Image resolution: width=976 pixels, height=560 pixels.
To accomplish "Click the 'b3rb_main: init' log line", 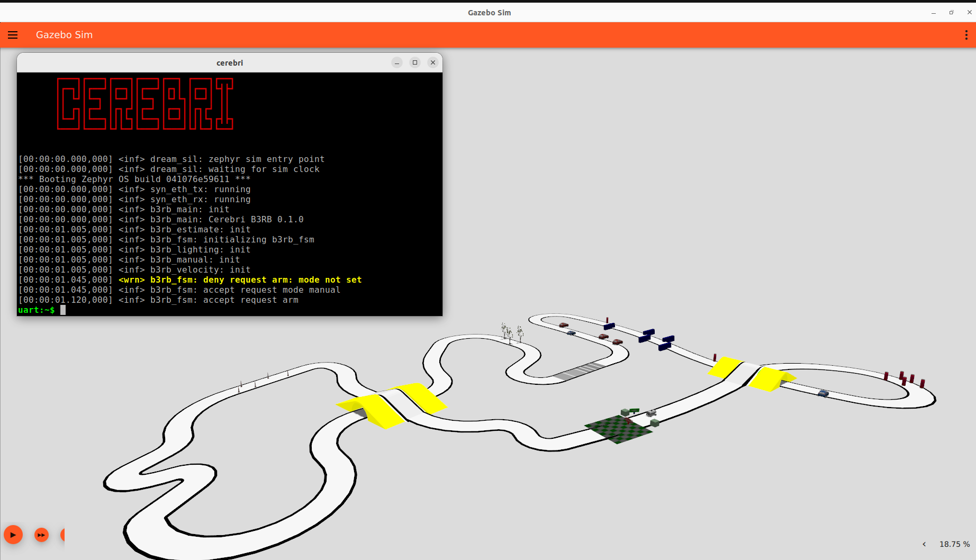I will tap(124, 210).
